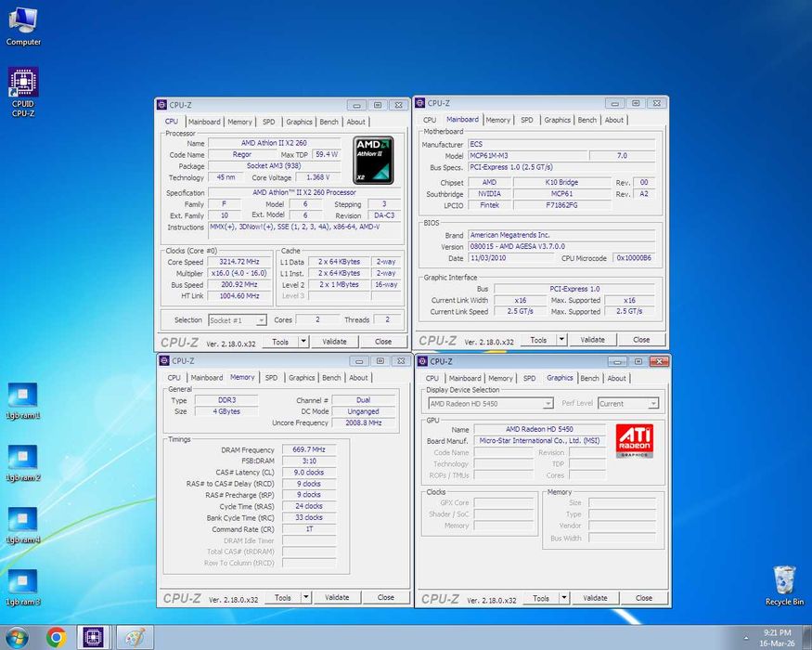Viewport: 812px width, 650px height.
Task: Expand the Tools arrow in Mainboard window
Action: coord(561,340)
